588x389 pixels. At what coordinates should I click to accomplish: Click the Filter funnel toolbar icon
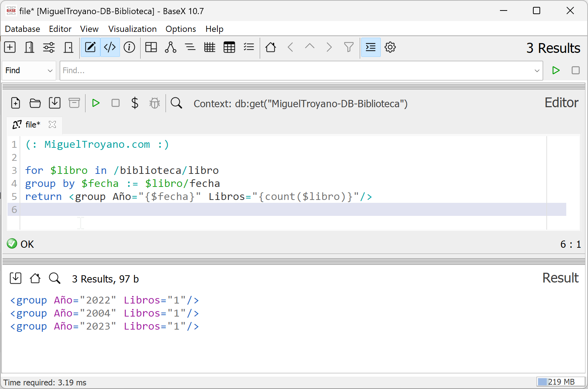click(x=349, y=47)
